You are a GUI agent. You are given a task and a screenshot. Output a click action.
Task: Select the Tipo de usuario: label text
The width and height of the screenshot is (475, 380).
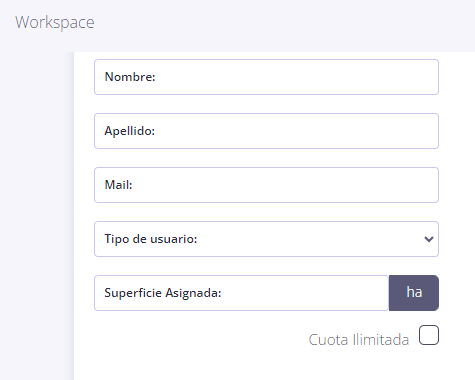pyautogui.click(x=151, y=239)
